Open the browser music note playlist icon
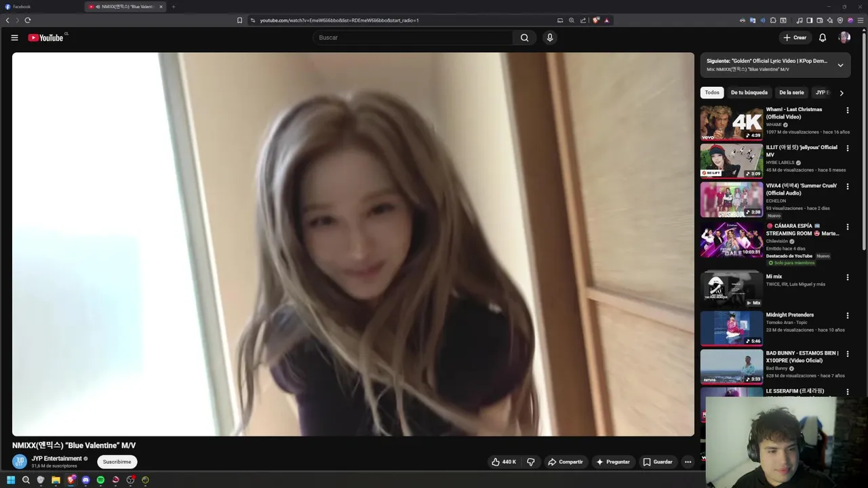The height and width of the screenshot is (488, 868). pyautogui.click(x=800, y=20)
